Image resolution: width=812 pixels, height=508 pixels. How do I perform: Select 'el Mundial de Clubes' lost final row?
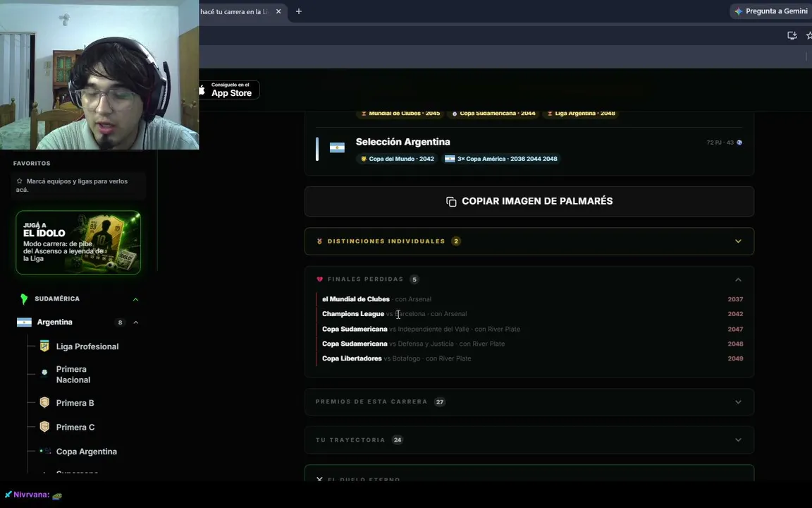coord(529,299)
